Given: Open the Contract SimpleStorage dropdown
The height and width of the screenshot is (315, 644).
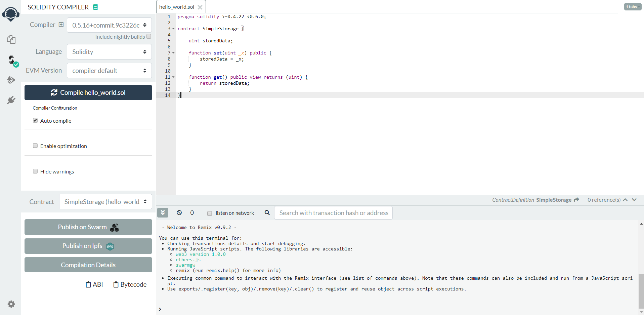Looking at the screenshot, I should 105,202.
